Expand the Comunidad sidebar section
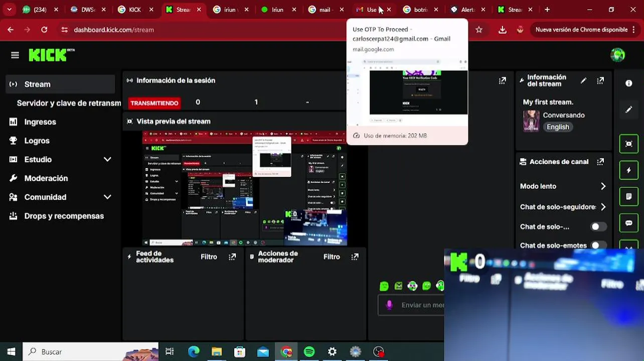 click(x=107, y=197)
